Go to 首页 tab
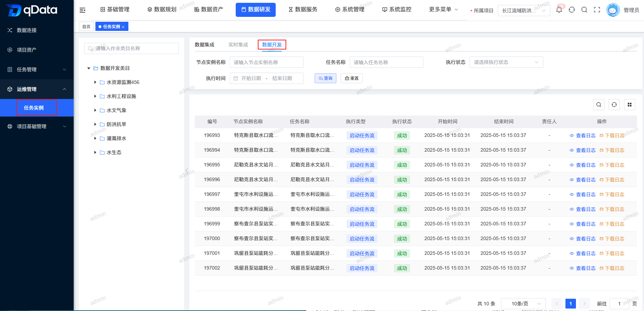Image resolution: width=644 pixels, height=311 pixels. coord(86,27)
